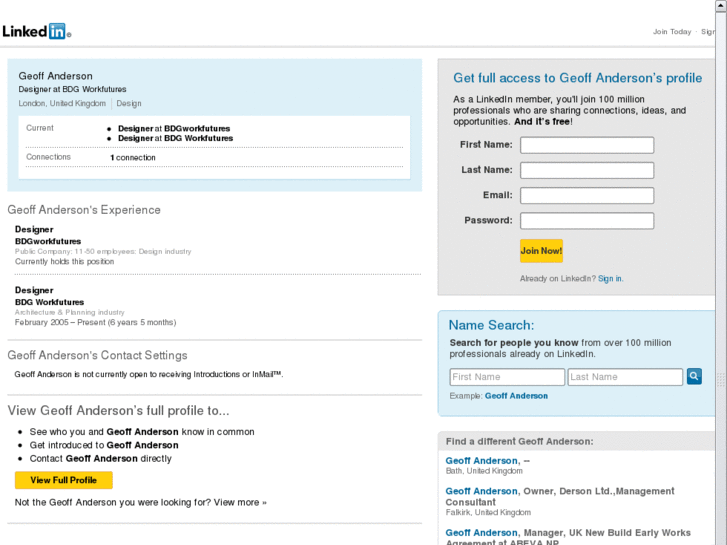The height and width of the screenshot is (545, 727).
Task: Open Geoff Anderson, Owner, Derson Ltd. profile
Action: click(482, 491)
